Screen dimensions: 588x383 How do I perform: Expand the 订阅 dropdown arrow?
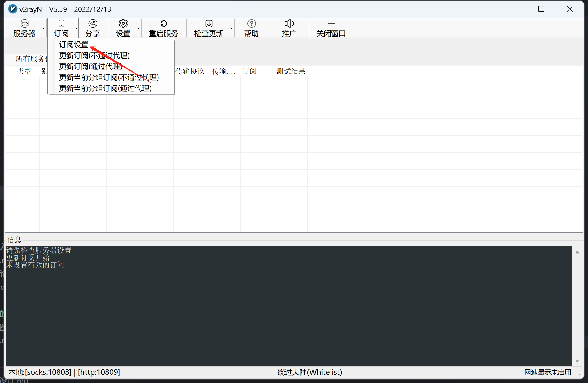[76, 28]
